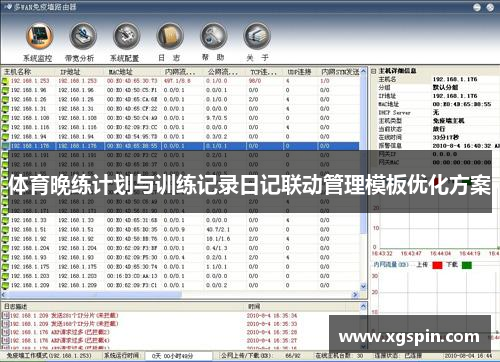Open the 带宽分析 bandwidth analysis icon

(83, 36)
